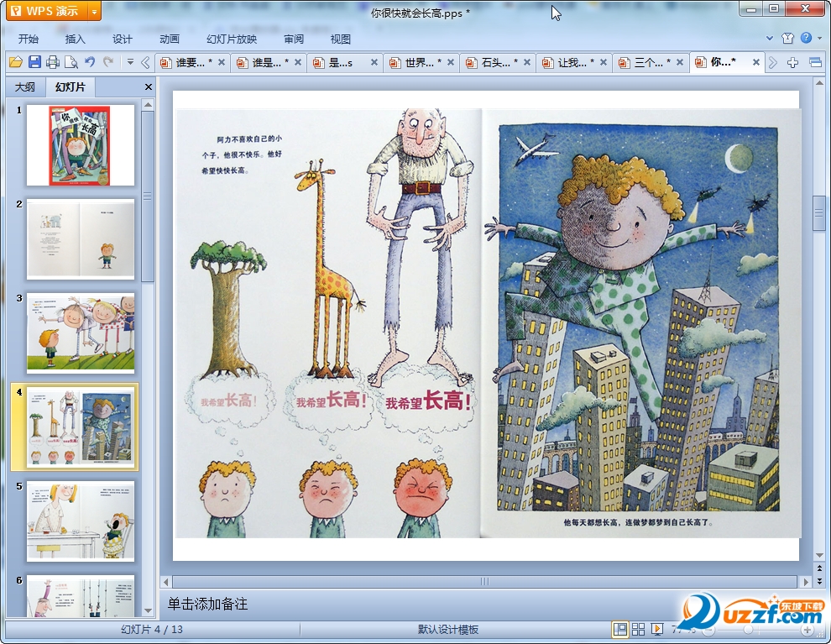Open the 设计 ribbon tab

(122, 39)
